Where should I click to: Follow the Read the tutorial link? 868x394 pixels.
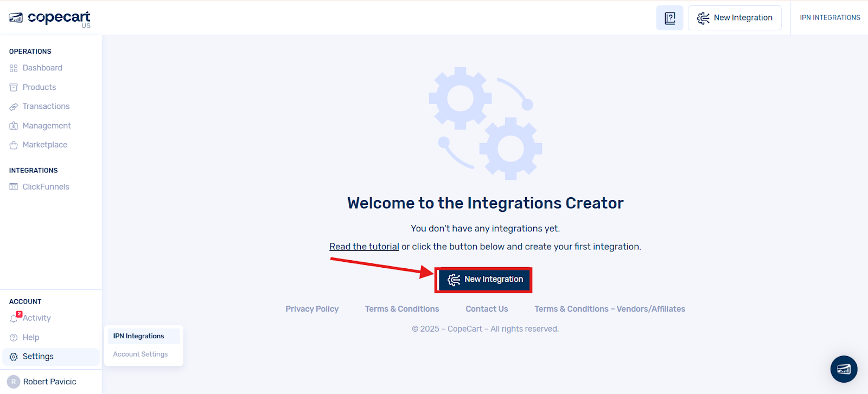[364, 247]
